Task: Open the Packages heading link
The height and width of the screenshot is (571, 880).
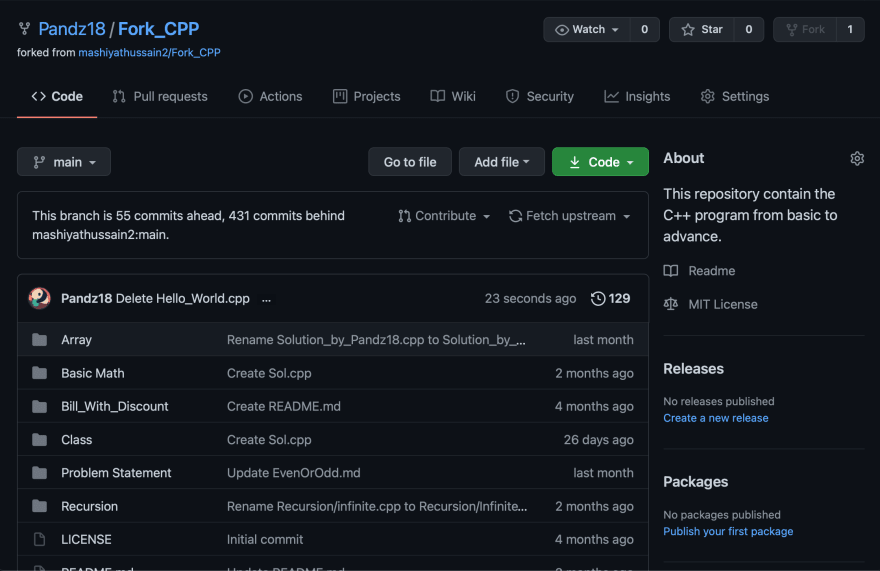Action: [695, 482]
